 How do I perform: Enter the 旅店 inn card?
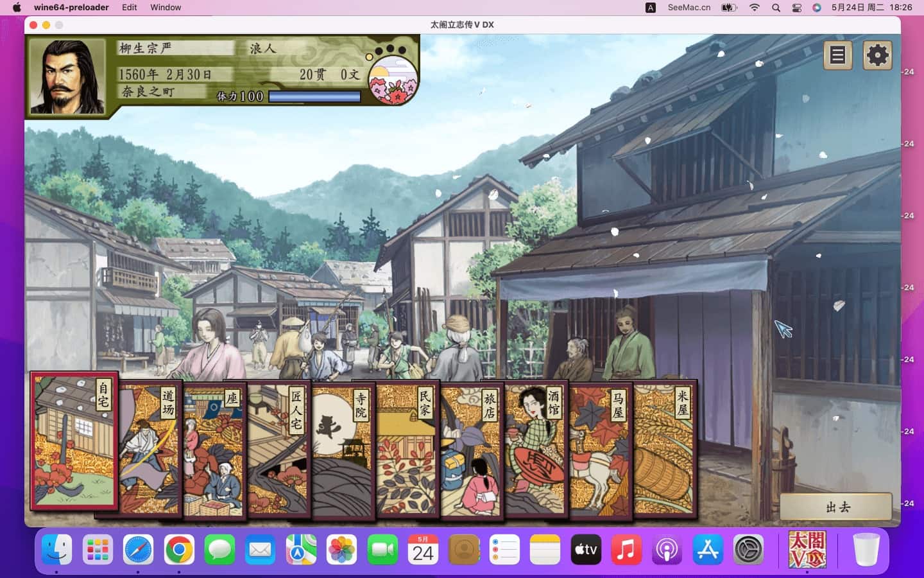coord(472,450)
